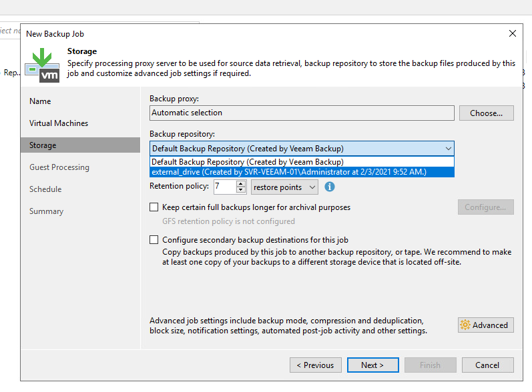Viewport: 532px width, 392px height.
Task: Click the 'Backup repository:' label
Action: [x=182, y=134]
